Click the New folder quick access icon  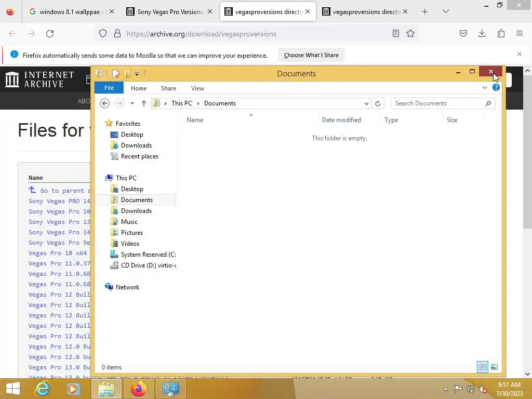pyautogui.click(x=127, y=74)
